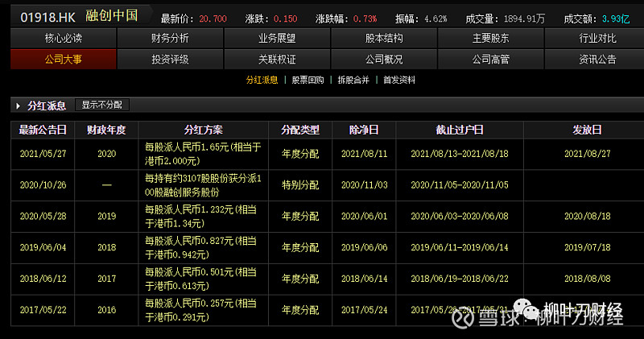Click payment date 2021/08/27
This screenshot has width=644, height=339.
pos(588,154)
